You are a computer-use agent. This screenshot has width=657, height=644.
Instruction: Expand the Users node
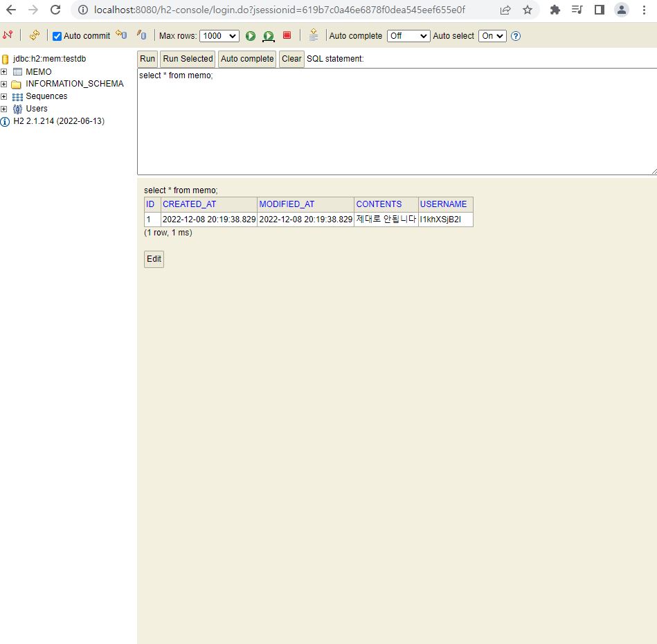[3, 109]
